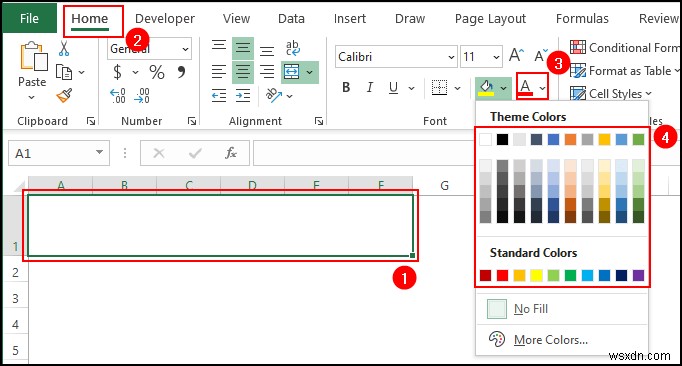The width and height of the screenshot is (682, 366).
Task: Decrease font size with small A
Action: [541, 55]
